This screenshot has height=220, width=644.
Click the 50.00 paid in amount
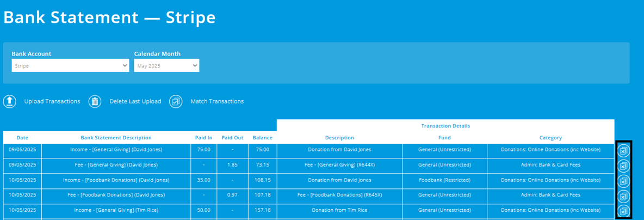pos(204,210)
